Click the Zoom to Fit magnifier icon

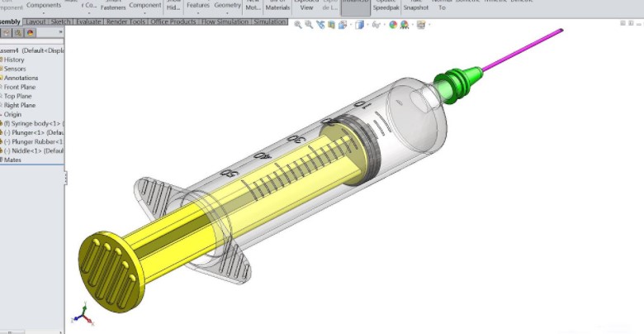(x=298, y=25)
